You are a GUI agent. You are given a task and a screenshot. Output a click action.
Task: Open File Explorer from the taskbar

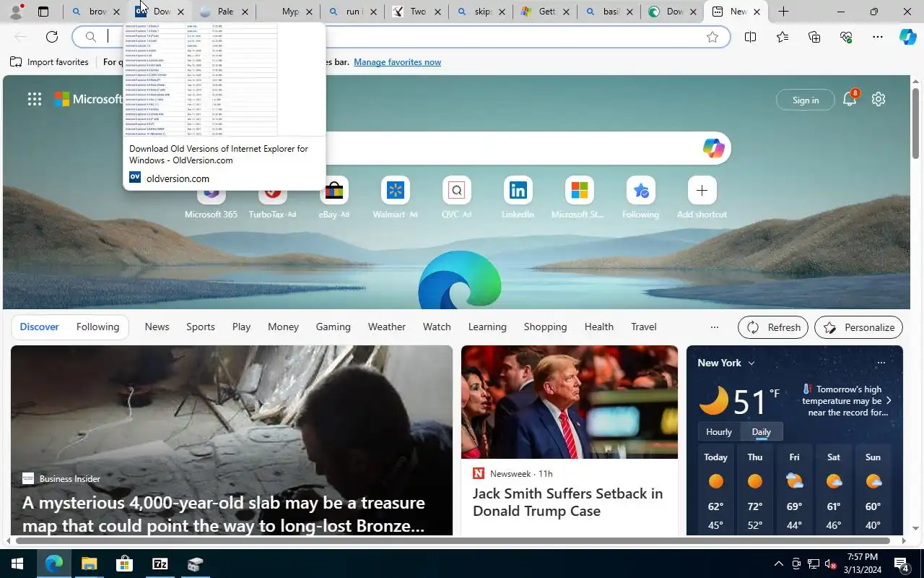(89, 564)
